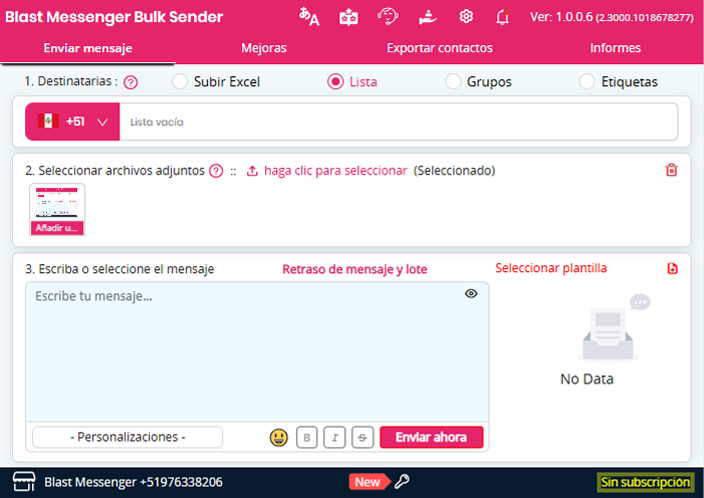Image resolution: width=704 pixels, height=498 pixels.
Task: Switch to Exportar contactos tab
Action: [440, 48]
